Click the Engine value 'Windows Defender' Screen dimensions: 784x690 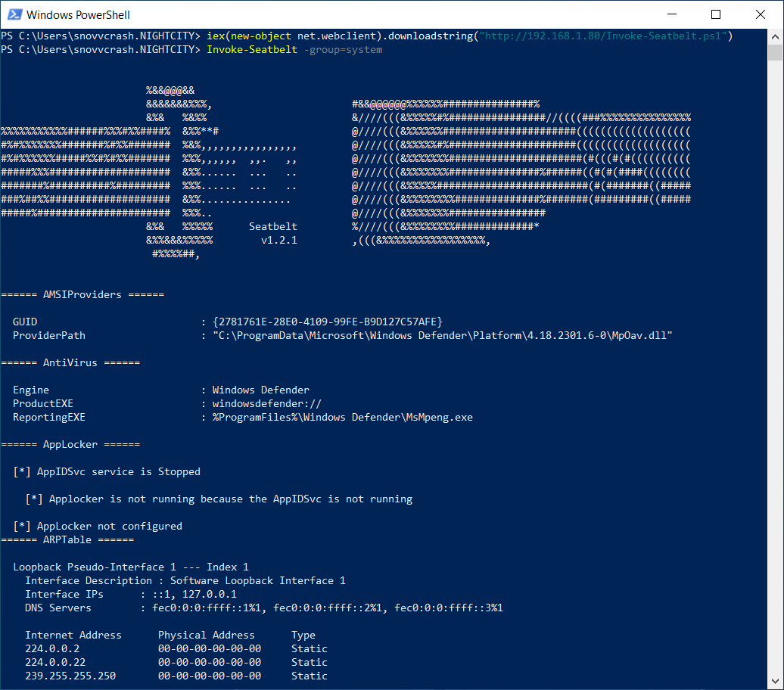[261, 390]
